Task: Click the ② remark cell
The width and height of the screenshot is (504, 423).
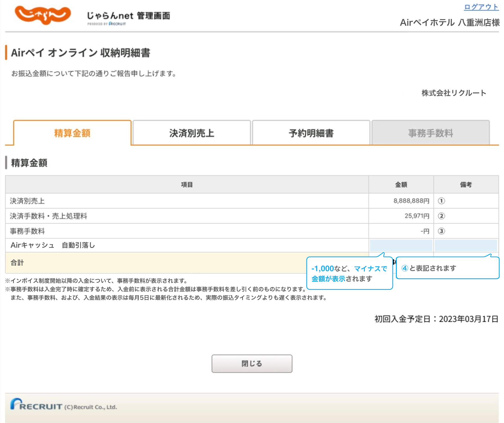Action: pos(466,216)
